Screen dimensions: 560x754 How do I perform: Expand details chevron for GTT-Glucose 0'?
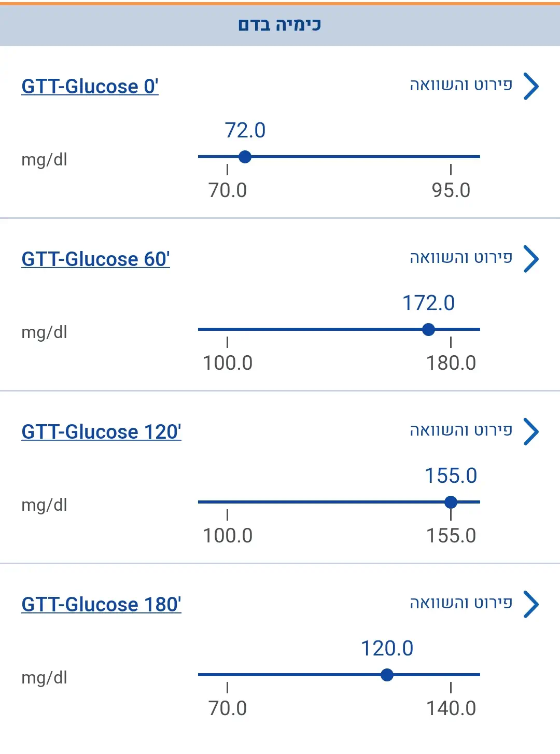click(x=531, y=86)
